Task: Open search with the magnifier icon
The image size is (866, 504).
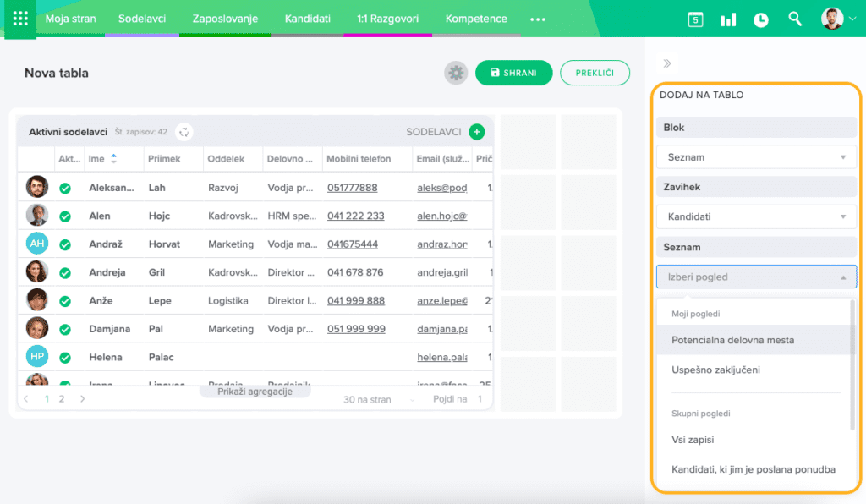Action: pos(795,19)
